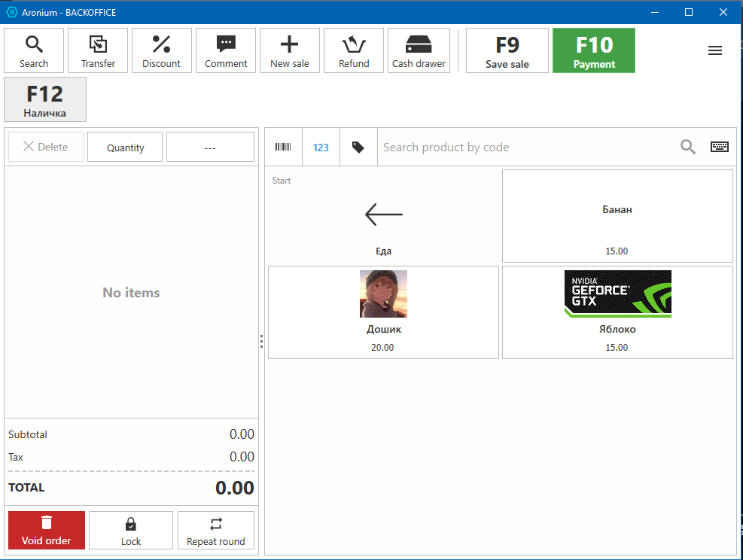
Task: Open the Refund function
Action: (x=354, y=50)
